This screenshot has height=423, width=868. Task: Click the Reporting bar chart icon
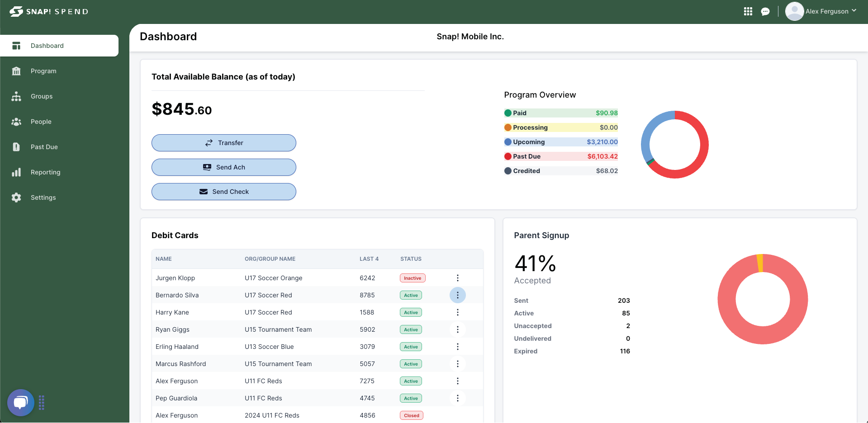pyautogui.click(x=16, y=172)
